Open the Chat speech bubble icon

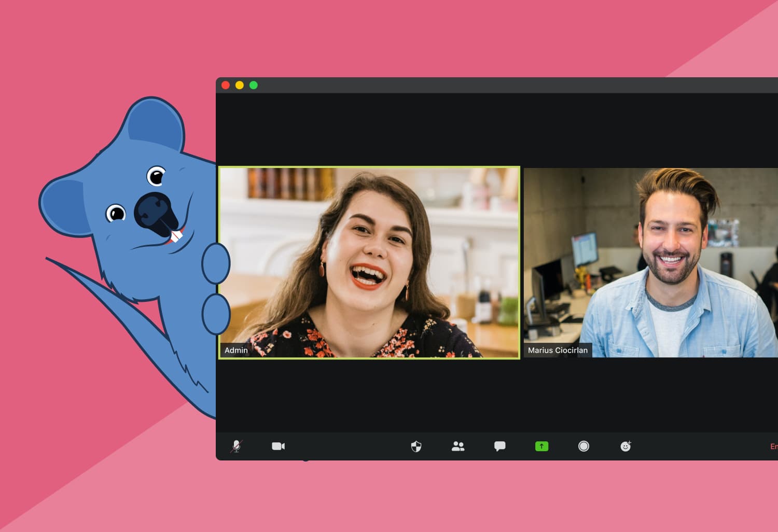pos(499,446)
